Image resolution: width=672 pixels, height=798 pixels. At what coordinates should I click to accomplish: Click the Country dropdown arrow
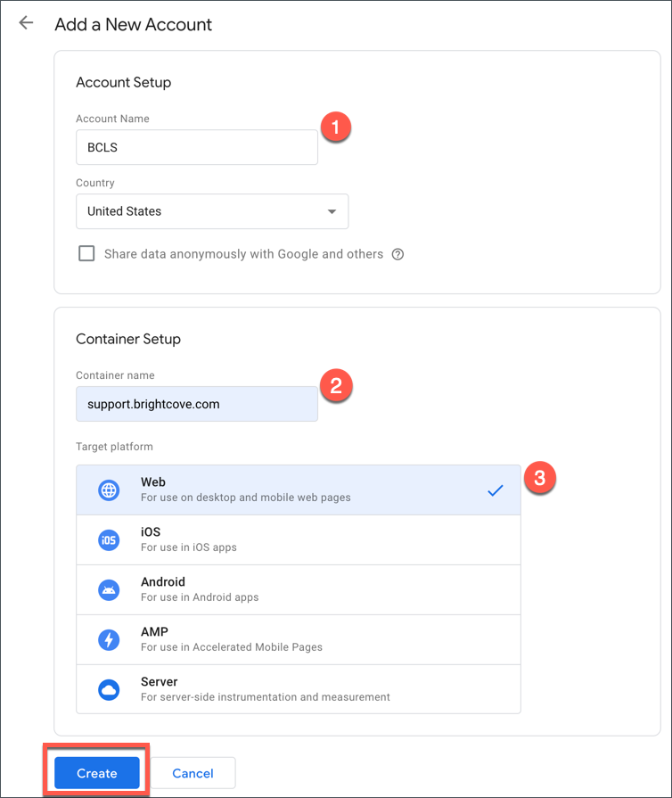(x=332, y=211)
